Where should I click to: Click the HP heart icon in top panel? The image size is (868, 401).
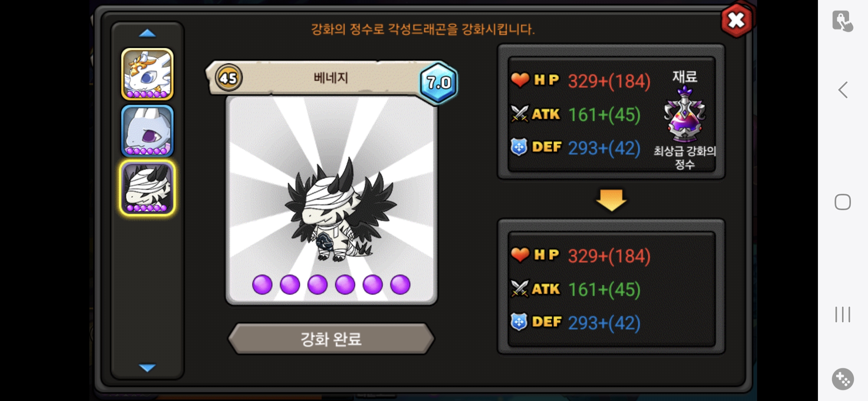(520, 80)
